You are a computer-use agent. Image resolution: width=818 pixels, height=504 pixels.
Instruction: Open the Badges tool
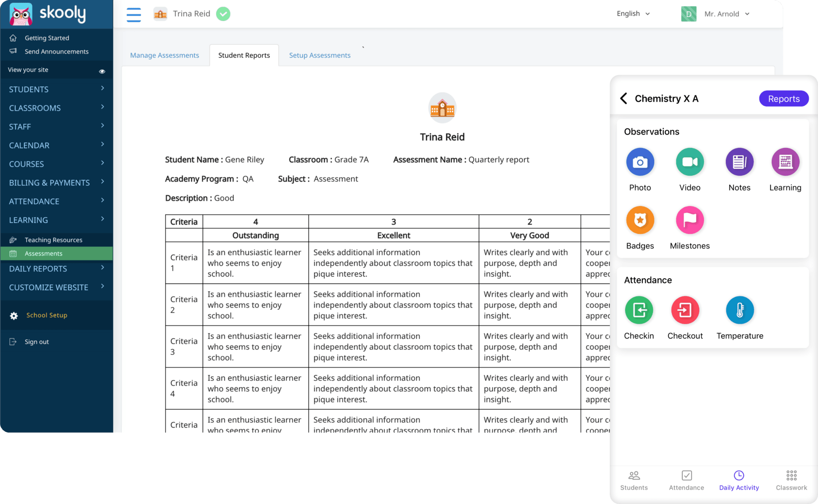coord(640,220)
